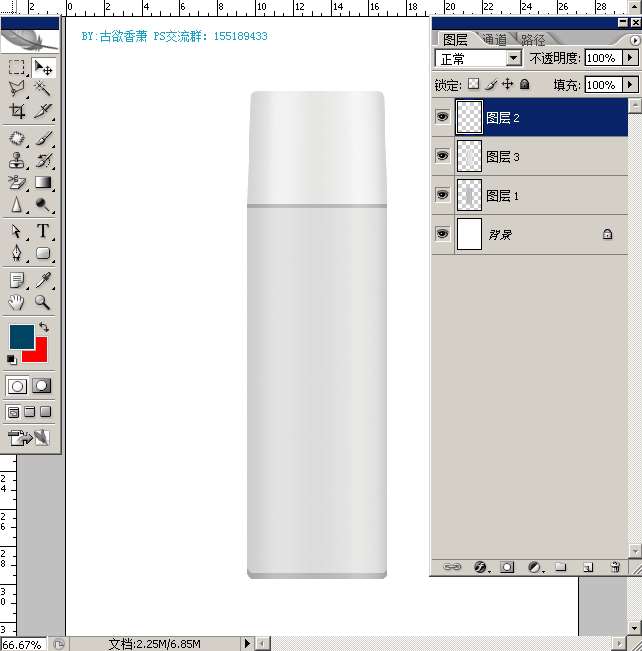The width and height of the screenshot is (642, 651).
Task: Open the foreground color picker
Action: (x=22, y=336)
